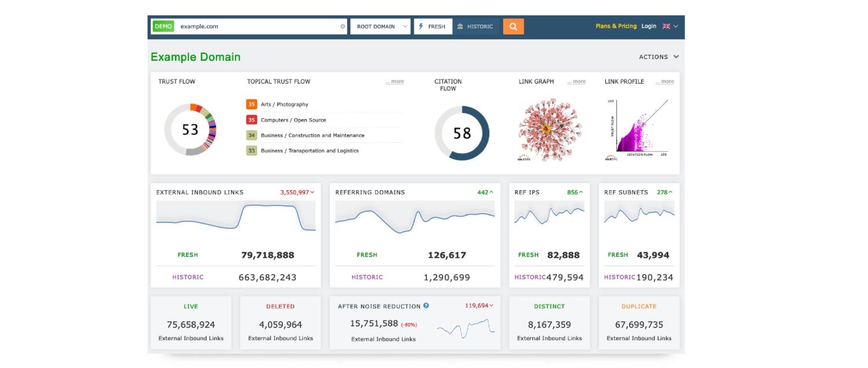Open Plans & Pricing link
Screen dimensions: 868x368
(x=616, y=26)
